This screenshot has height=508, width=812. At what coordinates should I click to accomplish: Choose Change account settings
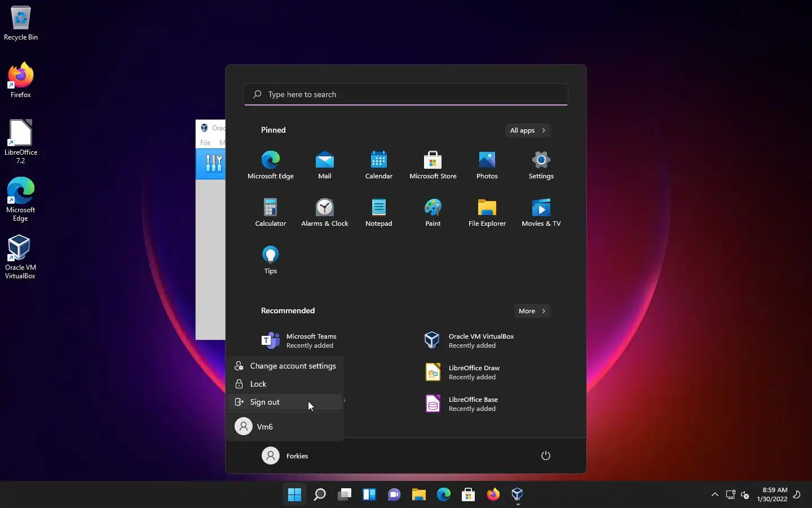click(x=285, y=366)
